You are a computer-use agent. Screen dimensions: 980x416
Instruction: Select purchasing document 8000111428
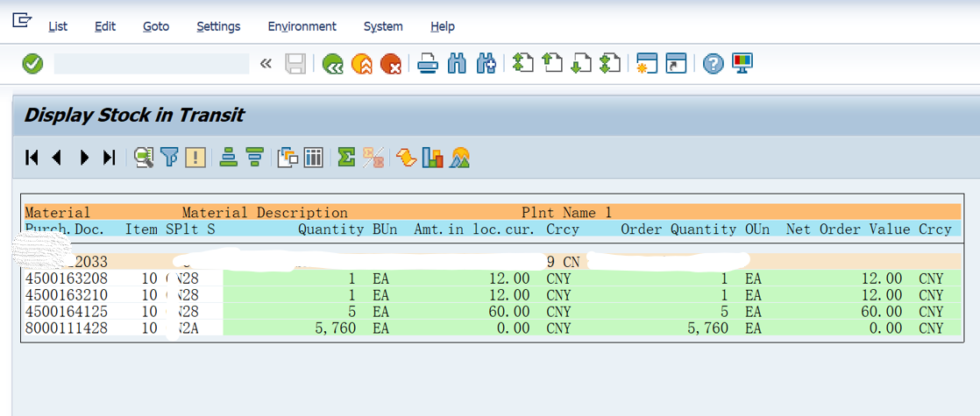pyautogui.click(x=67, y=328)
